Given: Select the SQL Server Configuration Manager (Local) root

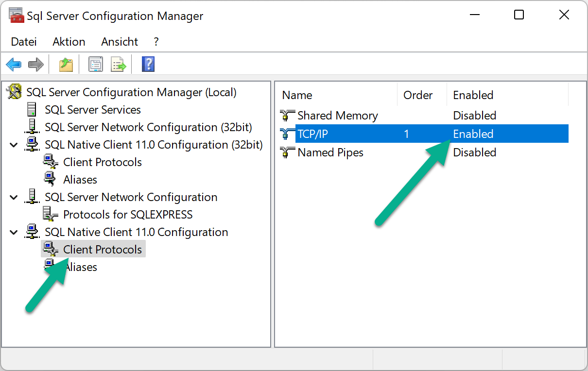Looking at the screenshot, I should 131,92.
